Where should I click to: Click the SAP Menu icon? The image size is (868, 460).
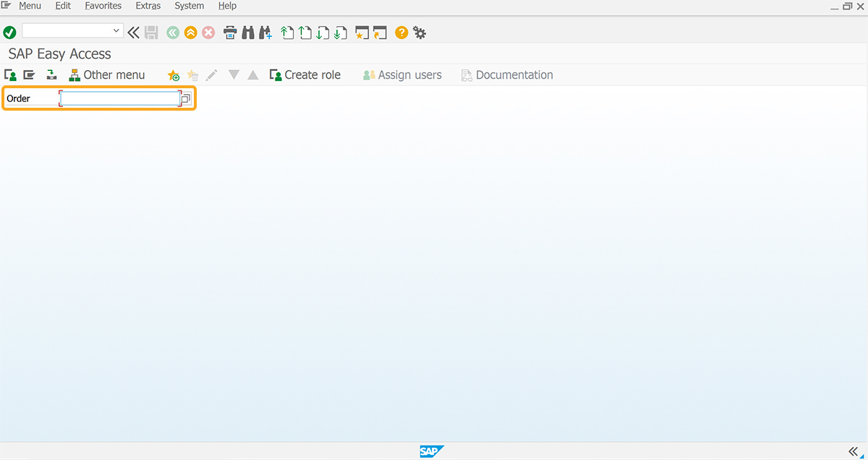[x=29, y=74]
